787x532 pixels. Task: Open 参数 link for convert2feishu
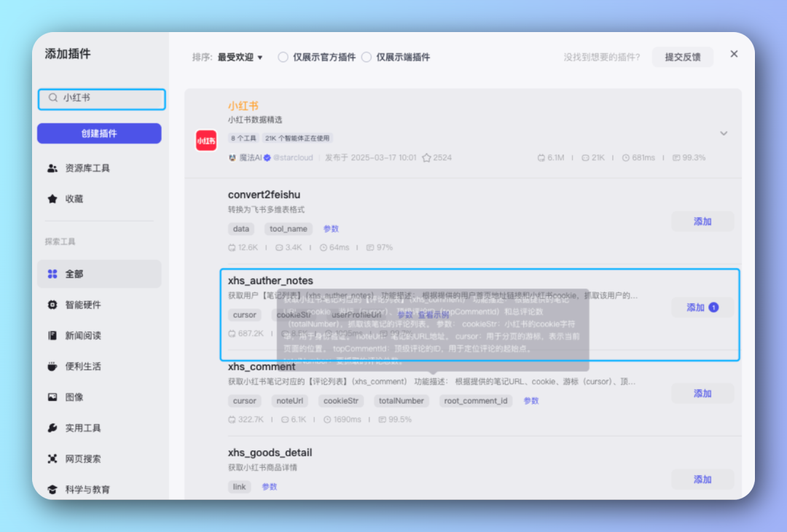pyautogui.click(x=331, y=229)
